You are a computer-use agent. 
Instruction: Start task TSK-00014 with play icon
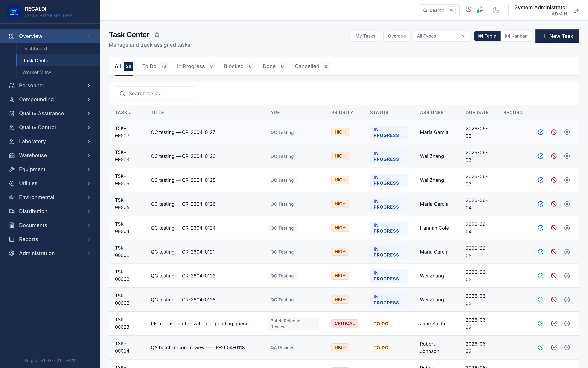(540, 347)
